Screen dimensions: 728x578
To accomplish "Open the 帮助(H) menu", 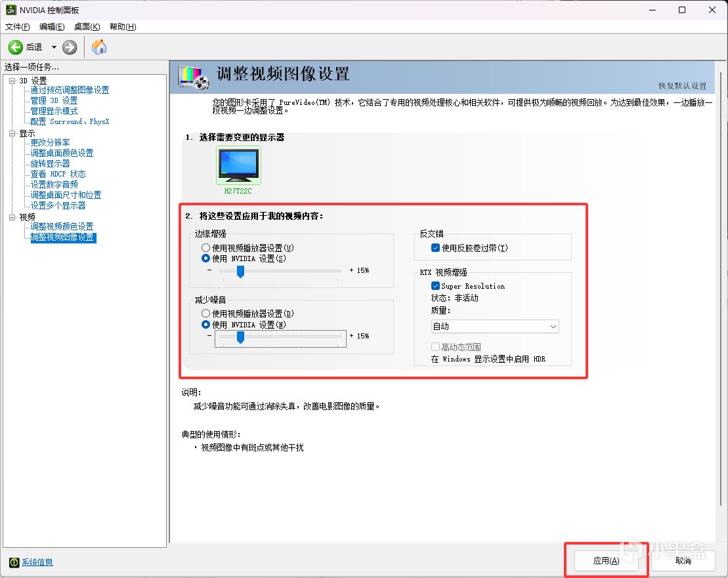I will tap(123, 27).
